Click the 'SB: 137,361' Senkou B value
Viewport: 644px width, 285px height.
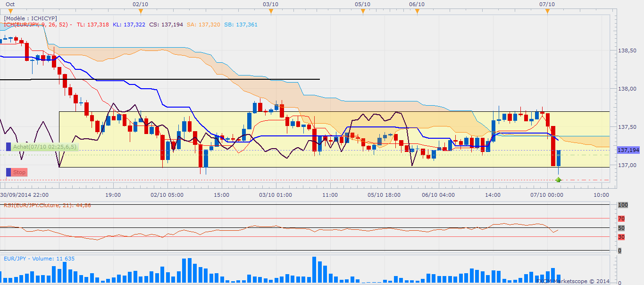pos(241,25)
